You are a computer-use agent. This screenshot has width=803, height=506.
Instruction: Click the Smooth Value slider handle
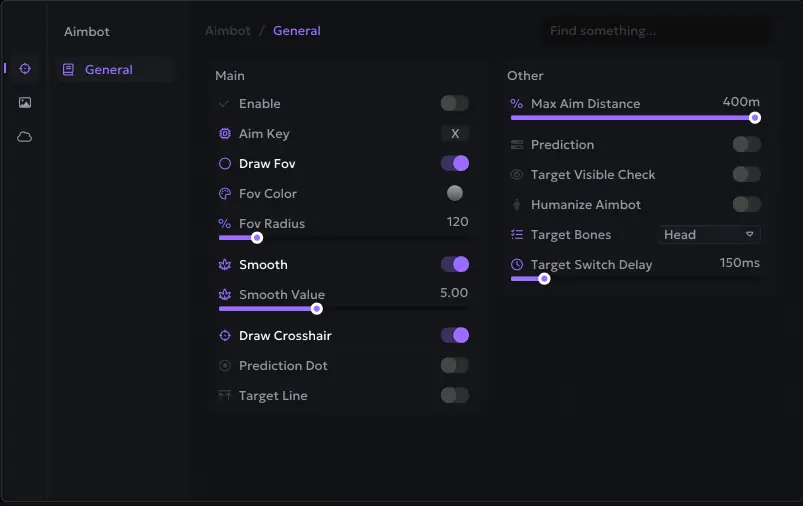[316, 309]
